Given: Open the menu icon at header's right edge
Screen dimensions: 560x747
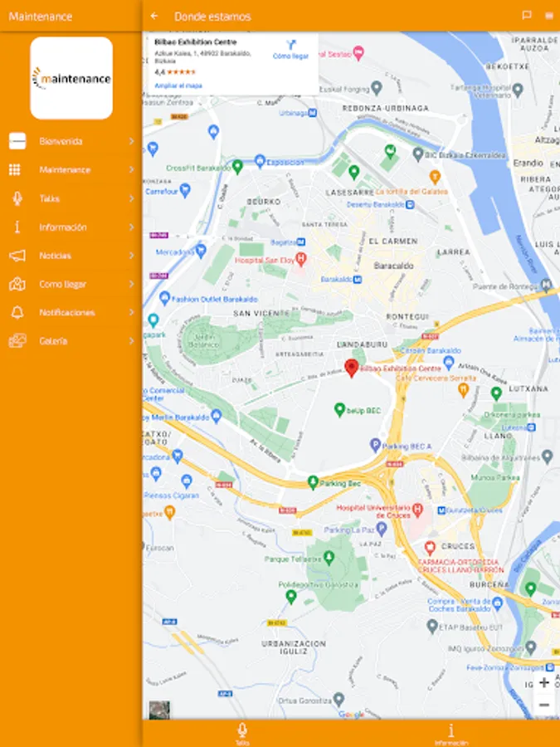Looking at the screenshot, I should [549, 15].
